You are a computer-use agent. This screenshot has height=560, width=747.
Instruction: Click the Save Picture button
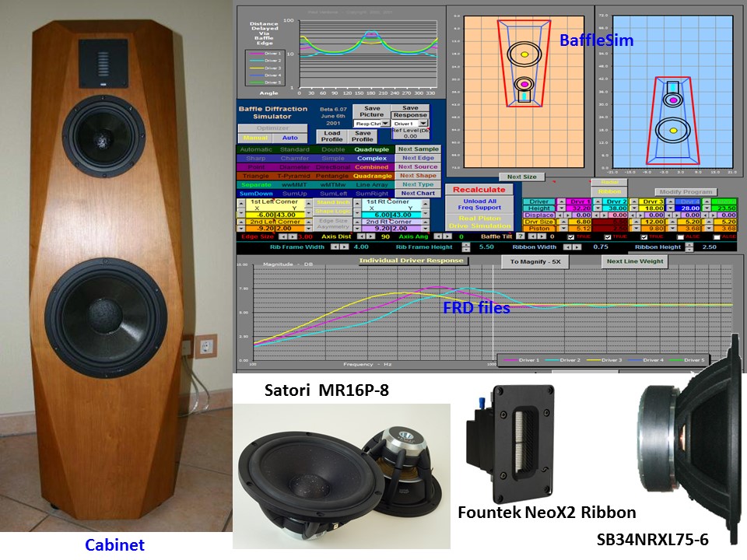372,111
